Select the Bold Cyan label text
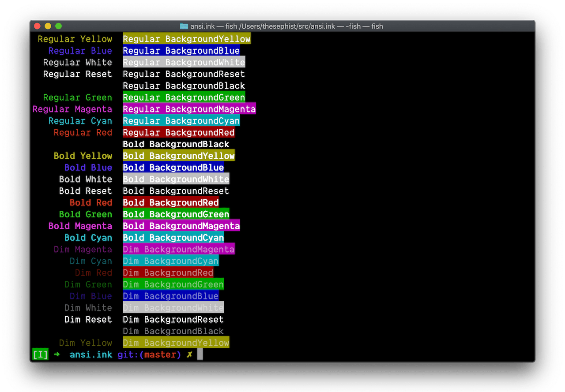The height and width of the screenshot is (392, 565). 88,237
